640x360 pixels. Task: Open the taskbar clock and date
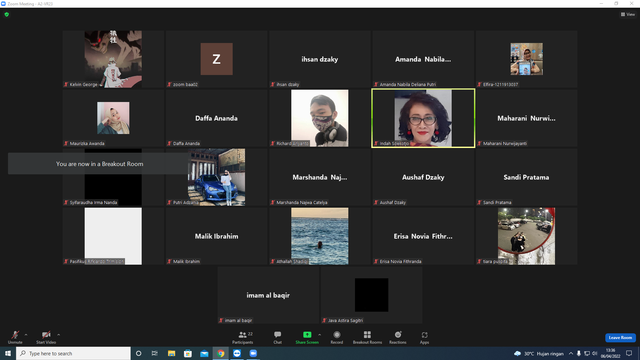click(611, 353)
